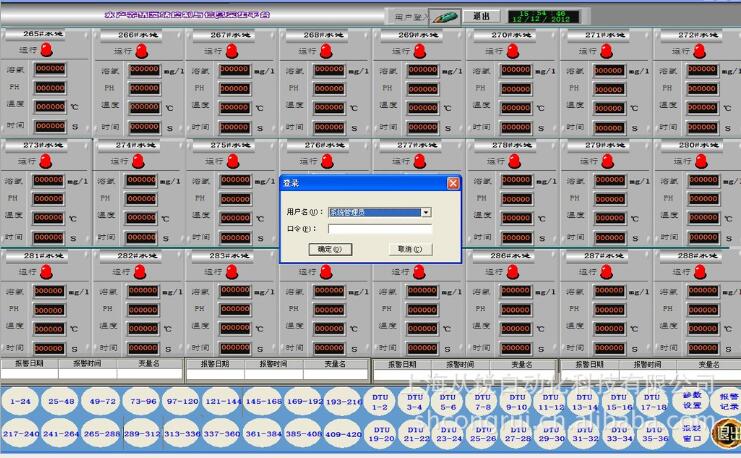Screen dimensions: 741x458
Task: Click the password input field
Action: click(379, 228)
